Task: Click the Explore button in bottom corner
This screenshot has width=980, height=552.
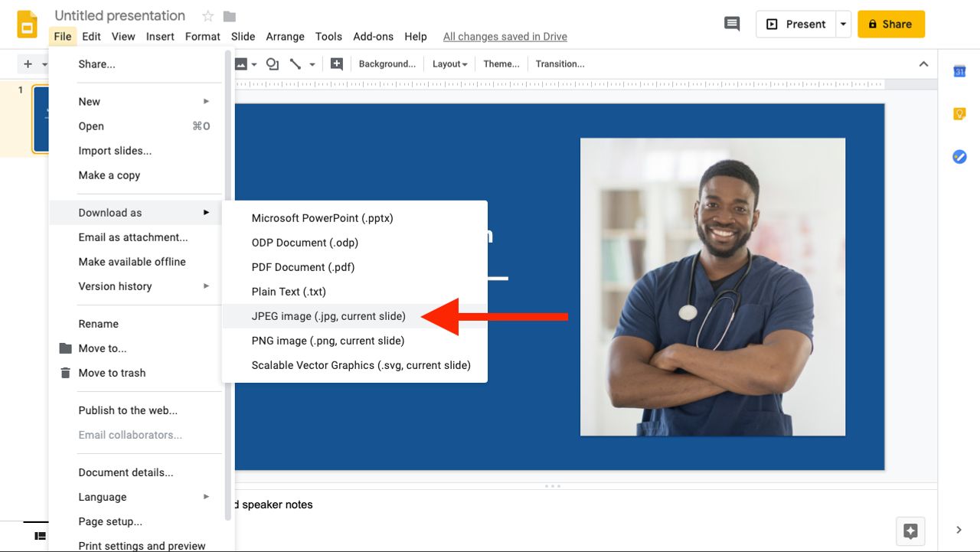Action: (910, 531)
